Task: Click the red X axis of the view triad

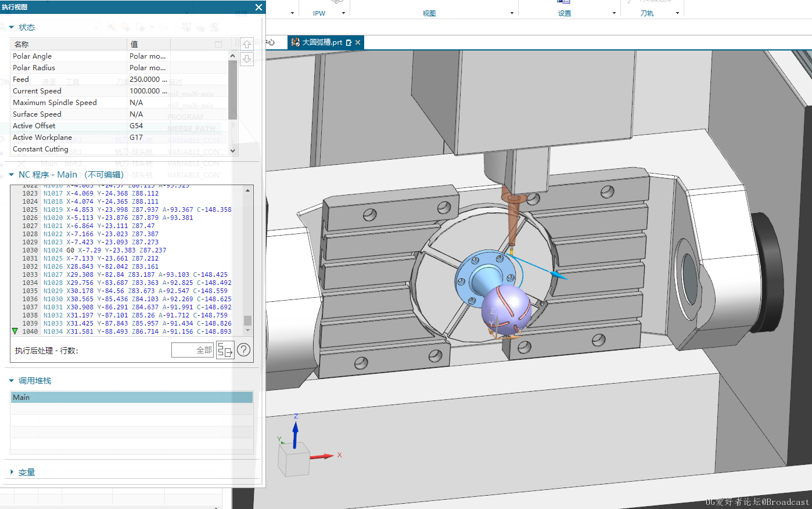Action: coord(322,457)
